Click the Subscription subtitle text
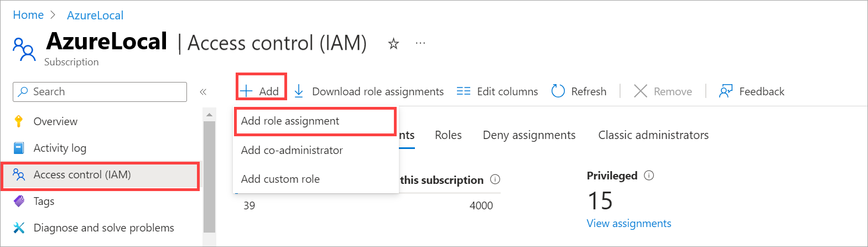Viewport: 868px width, 247px height. (x=71, y=62)
